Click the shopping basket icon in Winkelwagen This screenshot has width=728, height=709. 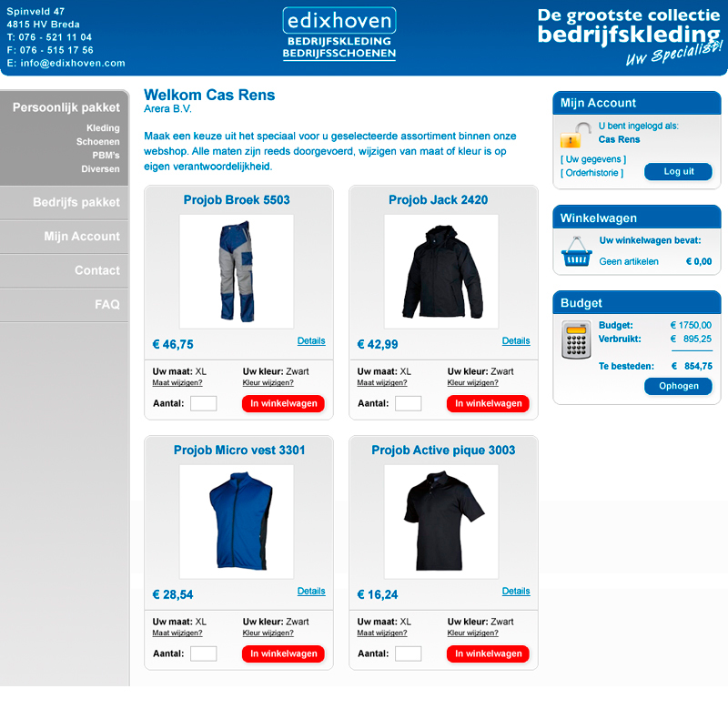coord(576,252)
